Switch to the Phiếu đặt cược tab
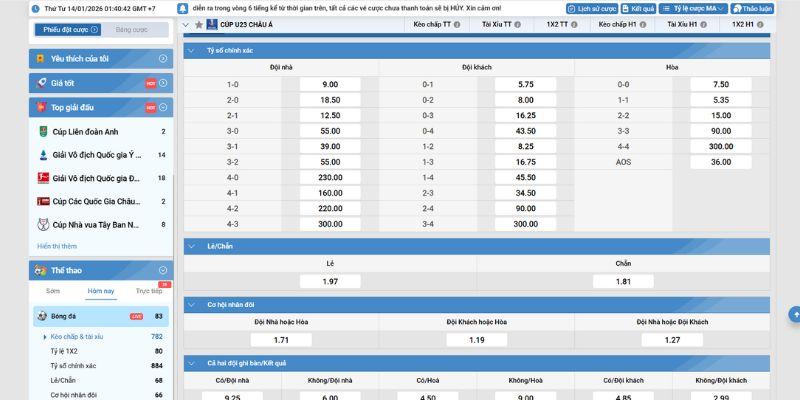Image resolution: width=800 pixels, height=400 pixels. click(68, 30)
